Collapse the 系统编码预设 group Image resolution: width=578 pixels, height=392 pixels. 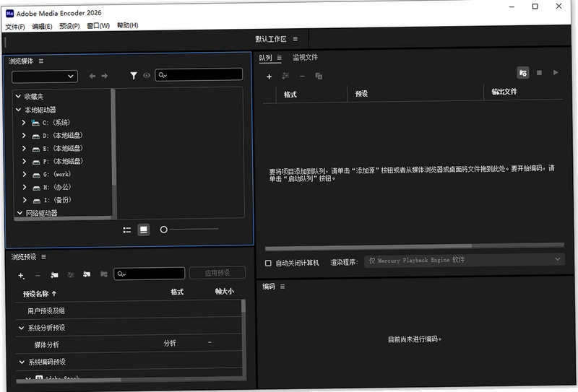pos(22,362)
